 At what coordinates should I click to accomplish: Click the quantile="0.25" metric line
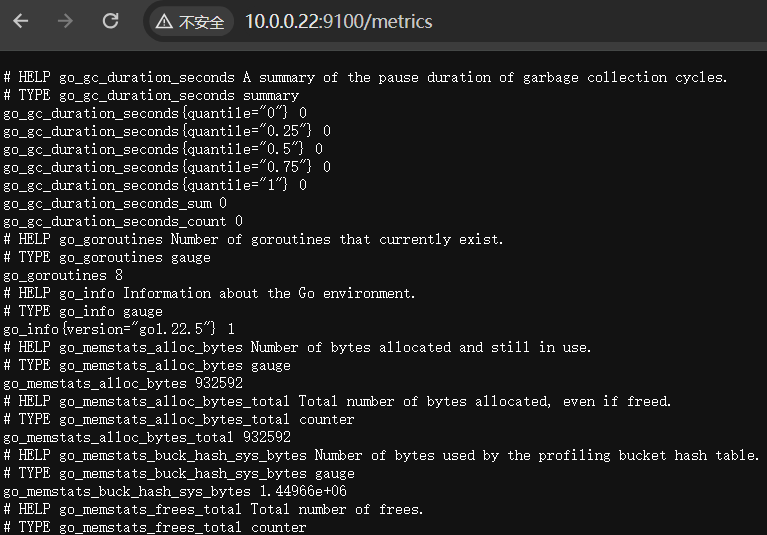[166, 131]
